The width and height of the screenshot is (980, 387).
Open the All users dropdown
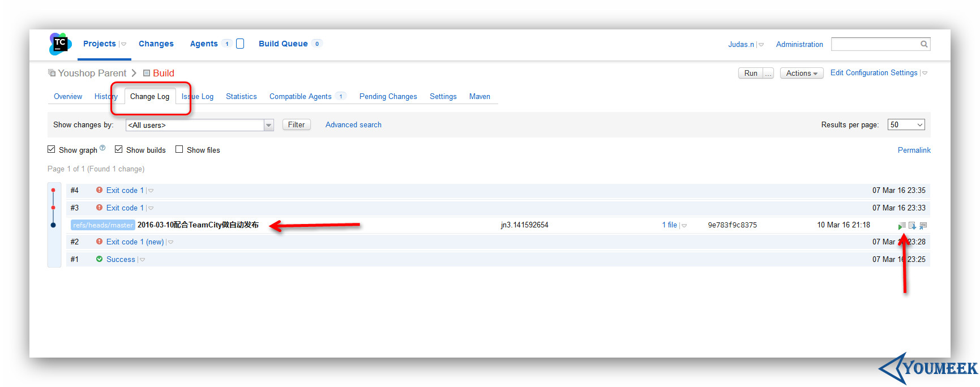200,125
